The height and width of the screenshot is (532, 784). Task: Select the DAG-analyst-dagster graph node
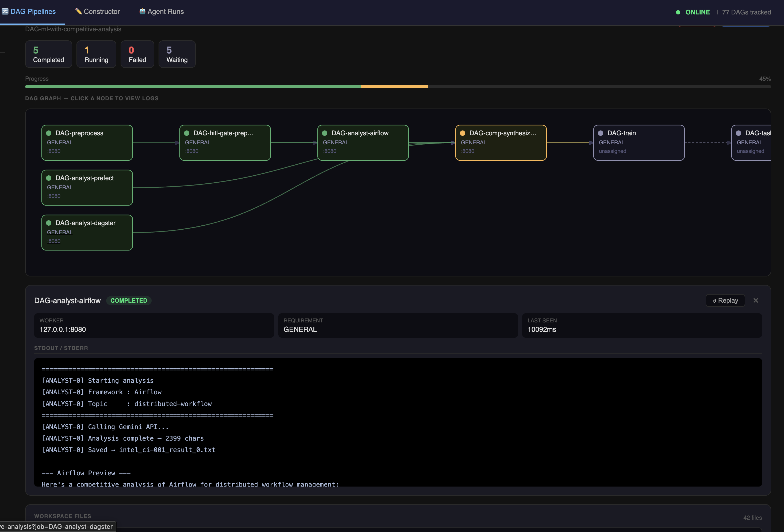click(87, 232)
